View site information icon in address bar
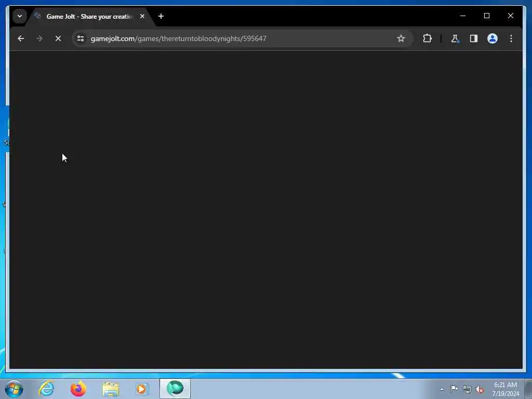Screen dimensions: 532x399 pyautogui.click(x=81, y=38)
